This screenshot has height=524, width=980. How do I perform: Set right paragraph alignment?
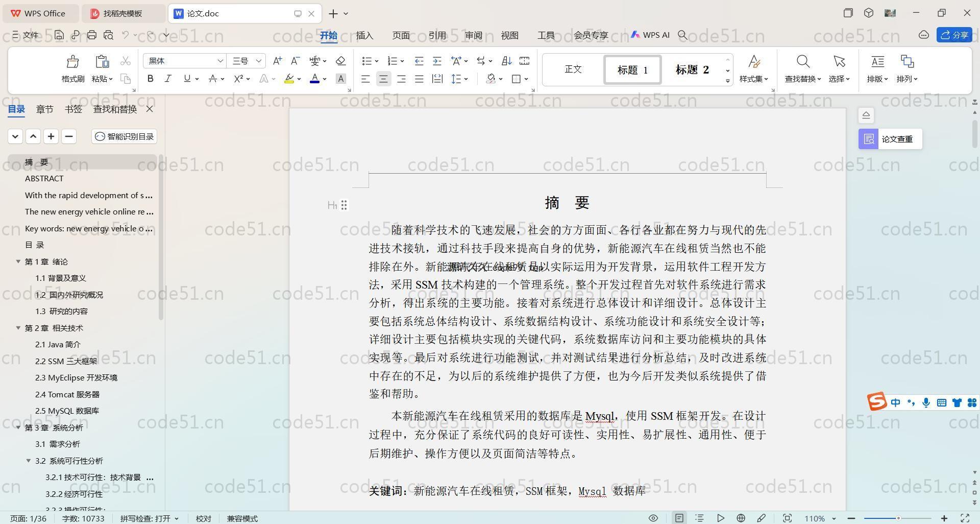click(x=401, y=79)
